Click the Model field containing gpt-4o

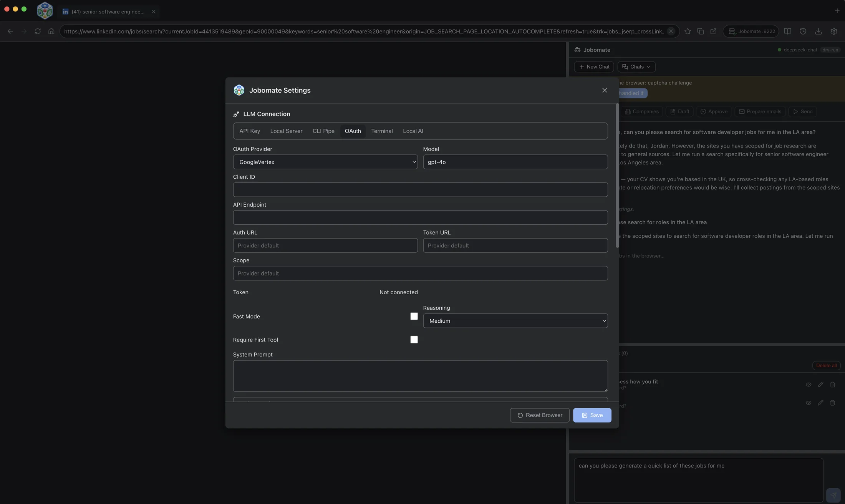tap(515, 162)
